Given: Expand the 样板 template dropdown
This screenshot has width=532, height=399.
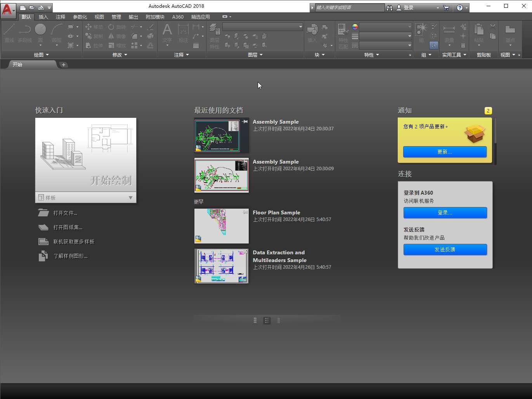Looking at the screenshot, I should click(x=130, y=198).
